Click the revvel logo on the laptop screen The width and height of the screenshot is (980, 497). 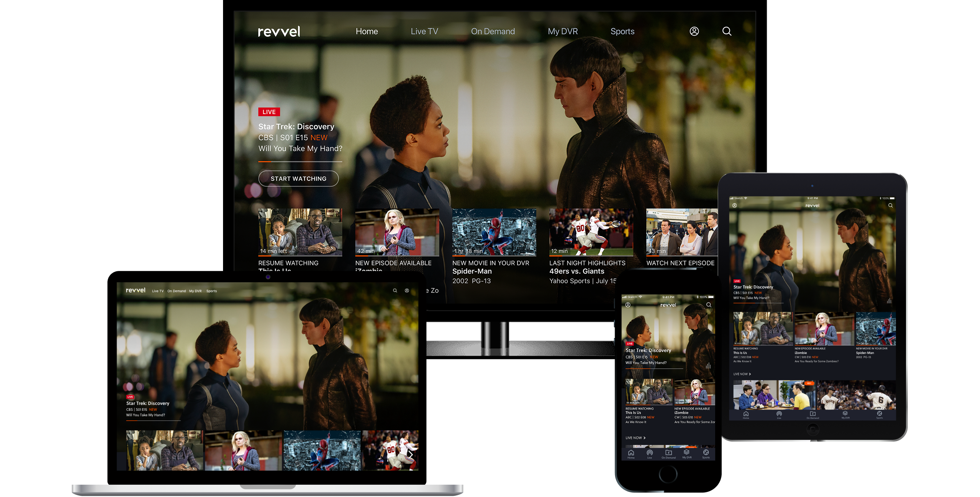coord(136,290)
